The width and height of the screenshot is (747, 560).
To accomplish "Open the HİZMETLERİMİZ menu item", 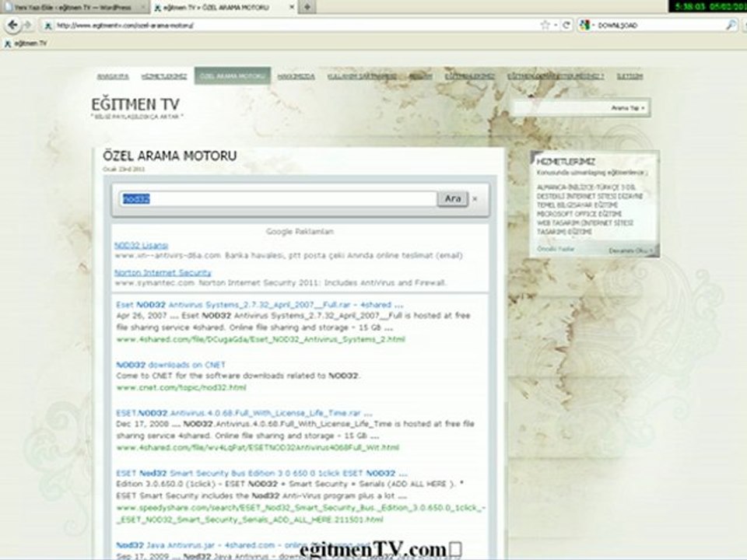I will coord(164,76).
